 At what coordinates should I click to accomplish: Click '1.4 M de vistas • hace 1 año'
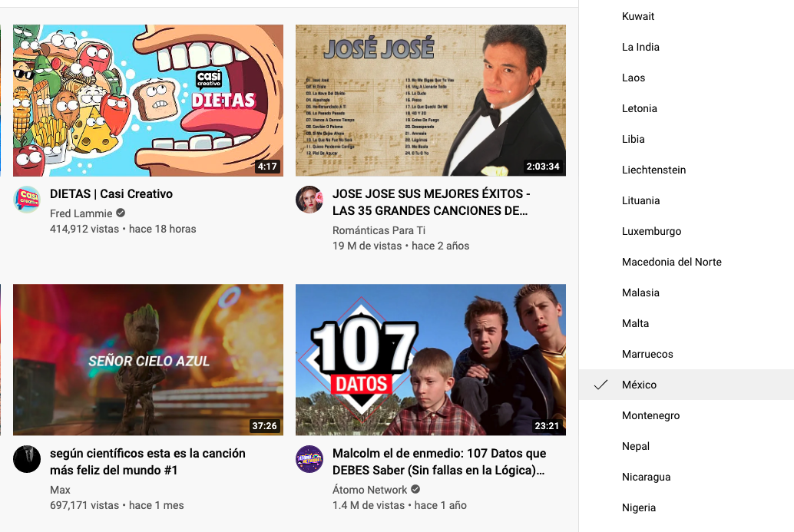(x=399, y=505)
